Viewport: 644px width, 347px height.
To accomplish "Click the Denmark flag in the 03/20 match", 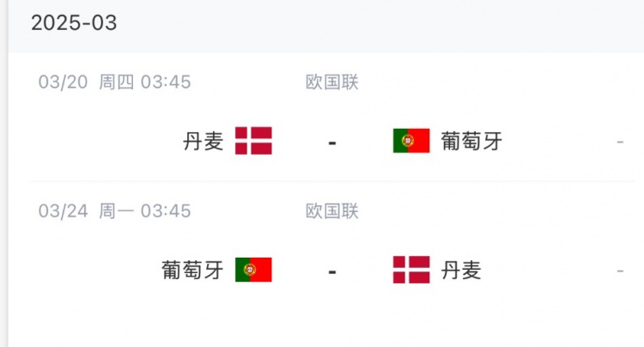I will pyautogui.click(x=253, y=141).
